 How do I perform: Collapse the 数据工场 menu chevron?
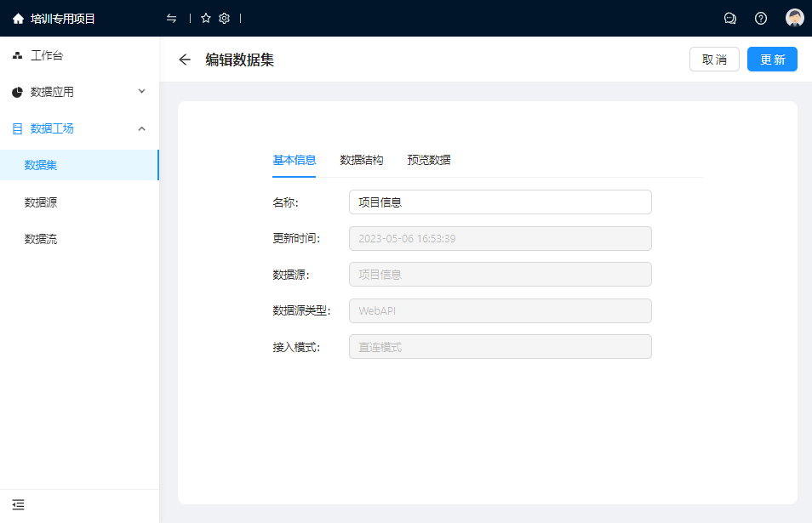[142, 128]
